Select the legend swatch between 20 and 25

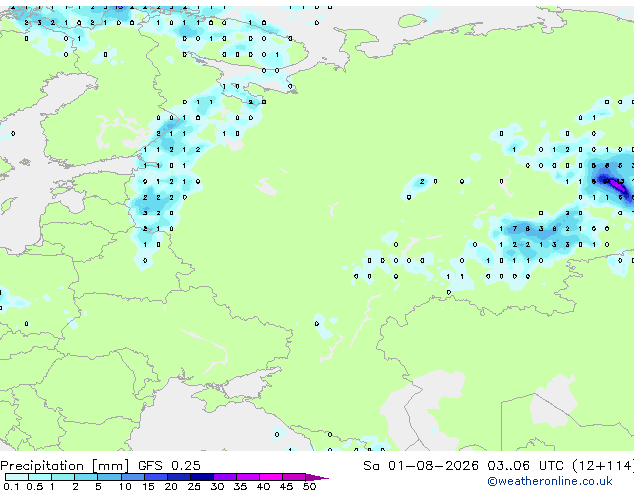pos(178,477)
